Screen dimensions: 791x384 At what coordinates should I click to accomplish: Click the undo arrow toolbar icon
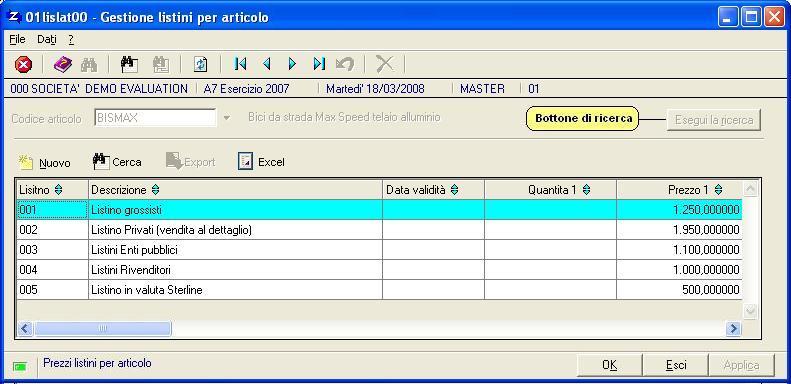(x=345, y=64)
